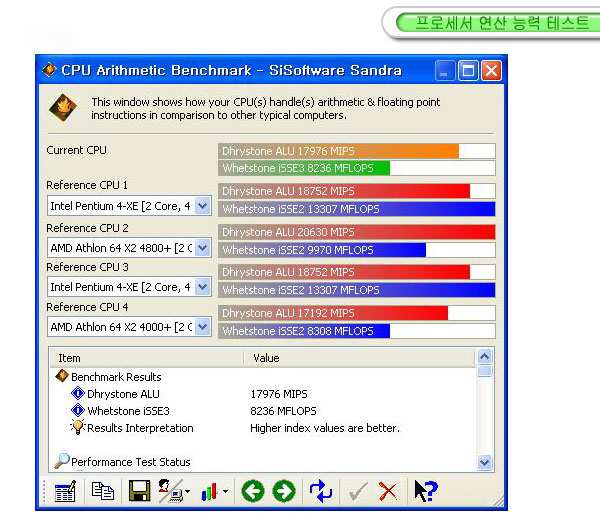Expand the Reference CPU 2 dropdown arrow

(x=202, y=248)
